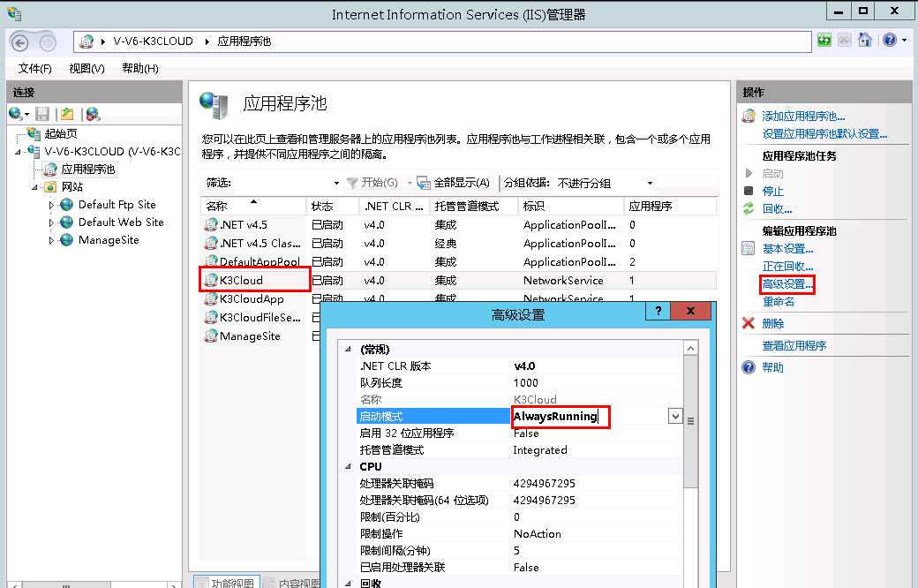Screen dimensions: 918x588
Task: Click the .NET v4.5 pool icon
Action: 211,225
